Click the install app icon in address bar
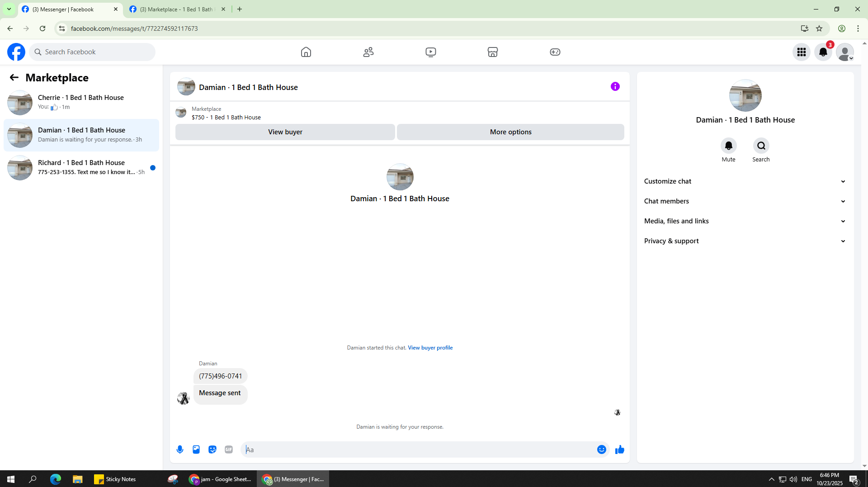The width and height of the screenshot is (868, 487). click(804, 28)
